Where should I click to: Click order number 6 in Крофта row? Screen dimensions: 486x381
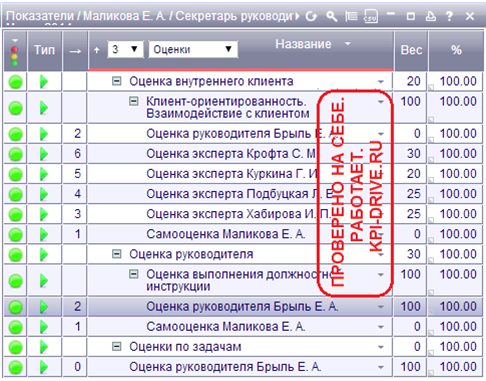click(77, 154)
